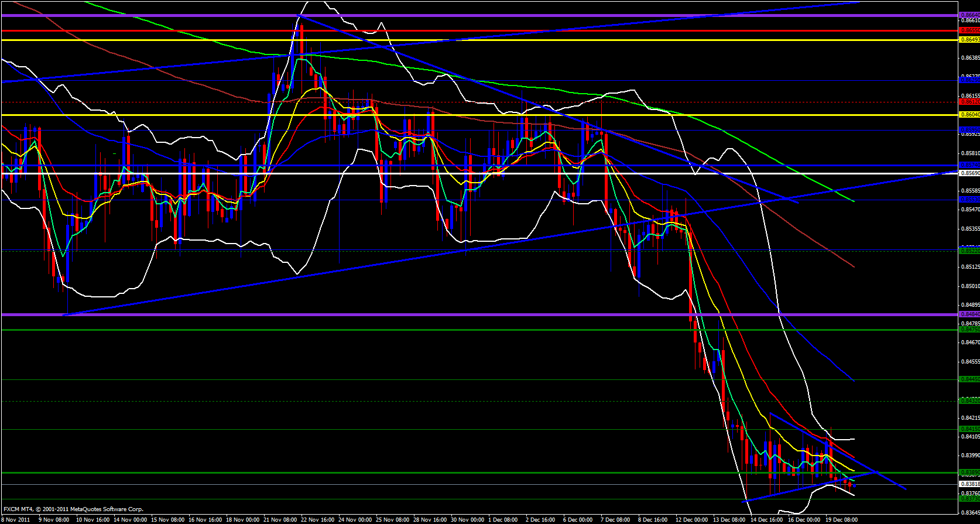Screen dimensions: 980x524
Task: Click the 7 Dec 08:00 time label
Action: pos(615,519)
